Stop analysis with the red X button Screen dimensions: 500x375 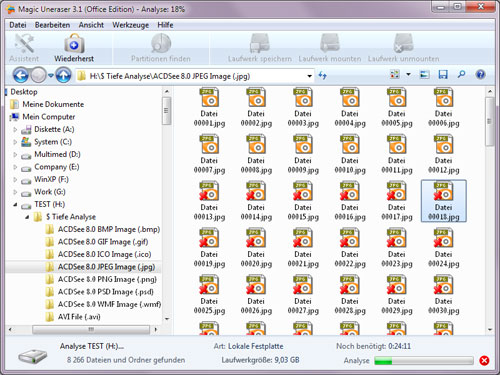[x=484, y=360]
